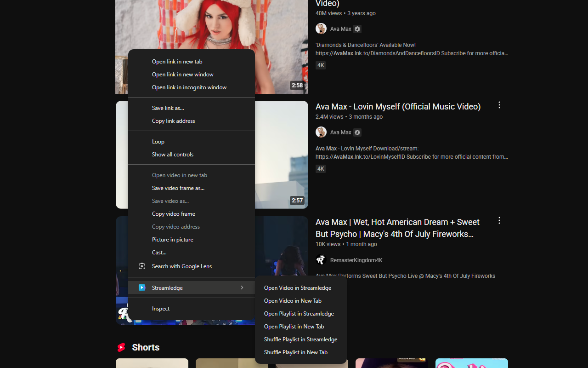Click Ava Max avatar under Lovin Myself video
The height and width of the screenshot is (368, 588).
[321, 132]
